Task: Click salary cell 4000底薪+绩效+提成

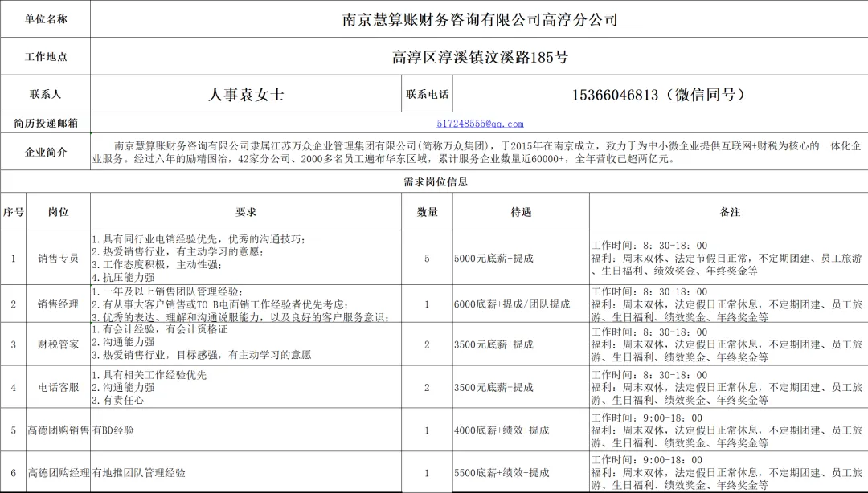Action: click(x=521, y=430)
